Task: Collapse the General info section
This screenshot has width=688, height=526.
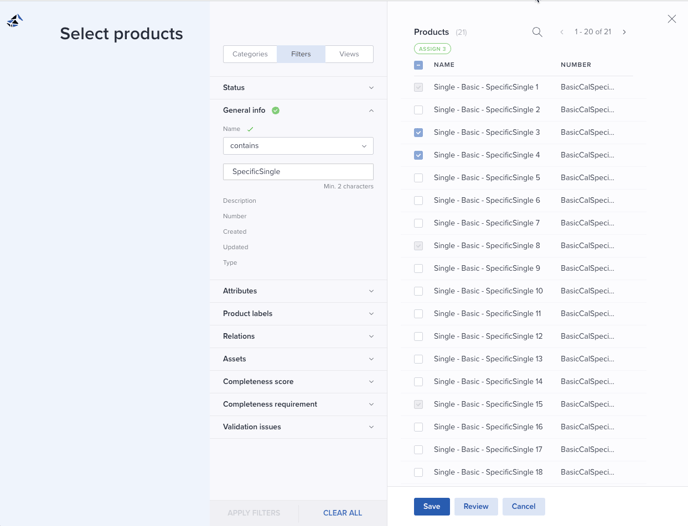Action: coord(371,110)
